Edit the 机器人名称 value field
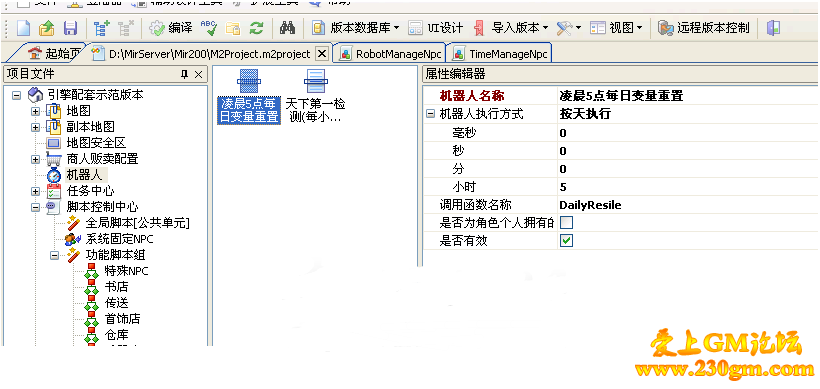This screenshot has height=389, width=820. click(x=688, y=96)
